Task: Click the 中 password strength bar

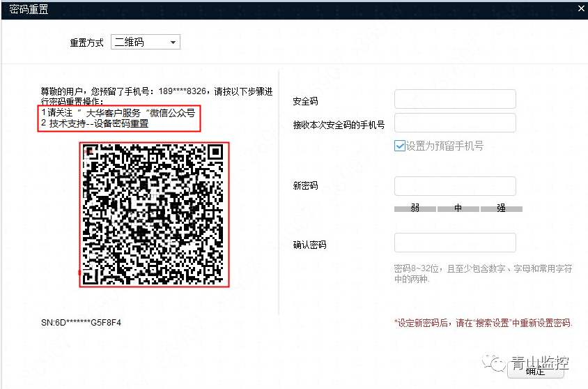Action: [x=458, y=208]
